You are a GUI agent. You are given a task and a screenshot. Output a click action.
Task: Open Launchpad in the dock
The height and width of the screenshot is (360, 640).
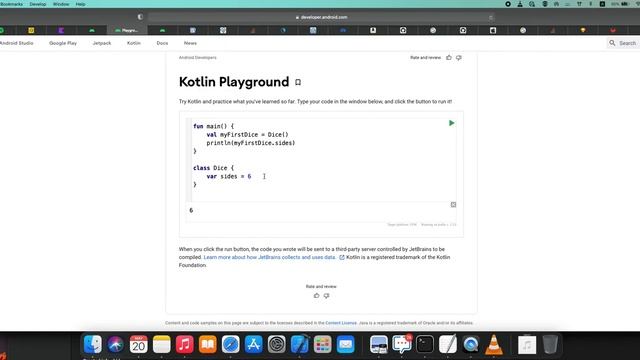322,344
